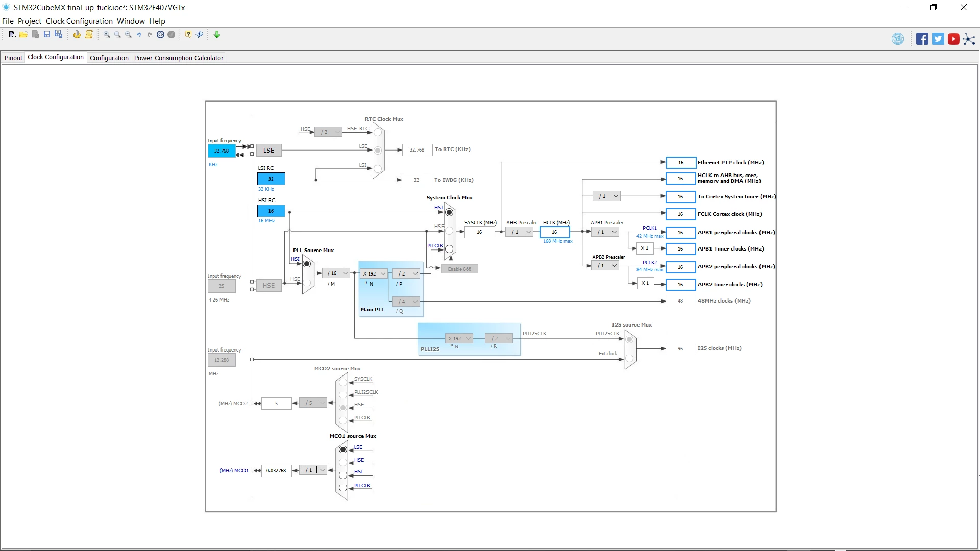Image resolution: width=980 pixels, height=551 pixels.
Task: Select HSI in the System Clock Mux
Action: pyautogui.click(x=449, y=212)
